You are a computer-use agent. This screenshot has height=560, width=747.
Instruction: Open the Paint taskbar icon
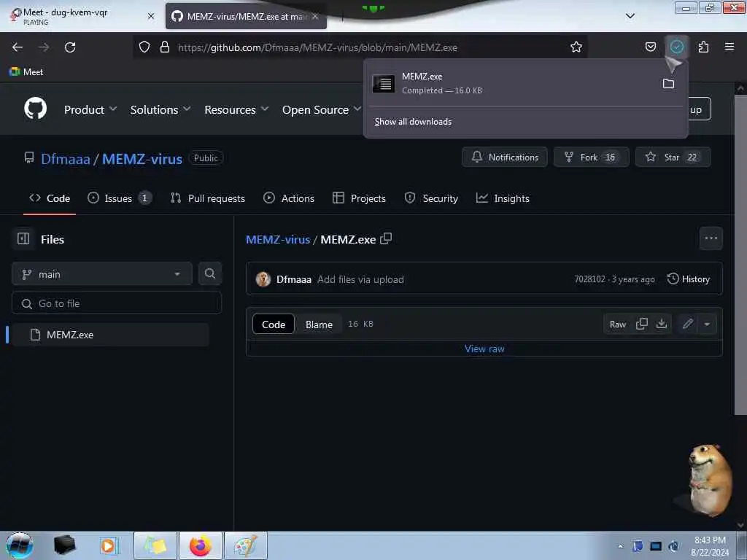pyautogui.click(x=245, y=545)
